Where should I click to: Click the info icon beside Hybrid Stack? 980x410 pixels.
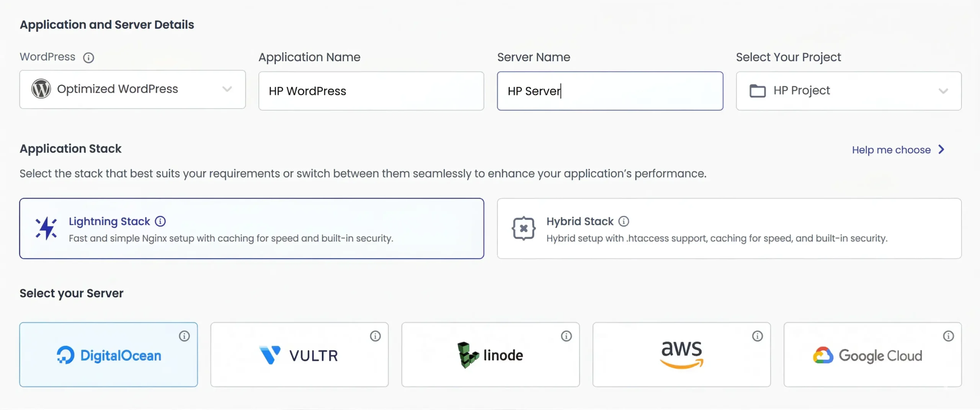pos(624,221)
